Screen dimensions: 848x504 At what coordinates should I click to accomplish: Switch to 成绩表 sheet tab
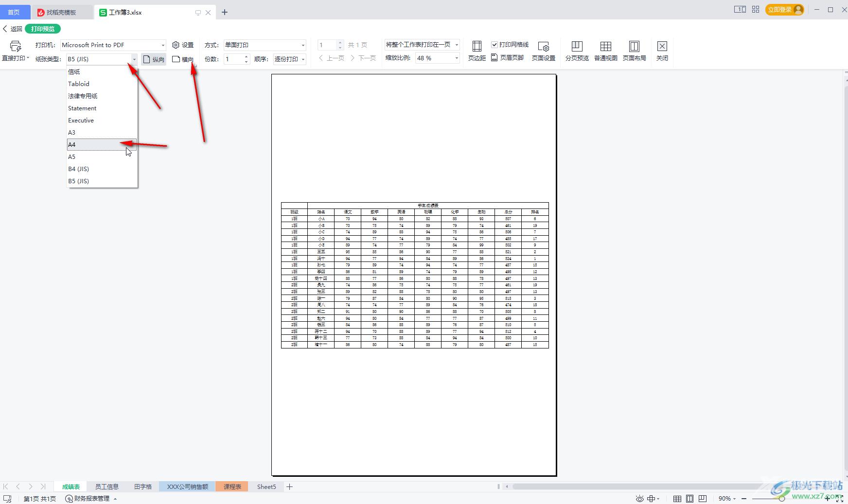[x=71, y=487]
